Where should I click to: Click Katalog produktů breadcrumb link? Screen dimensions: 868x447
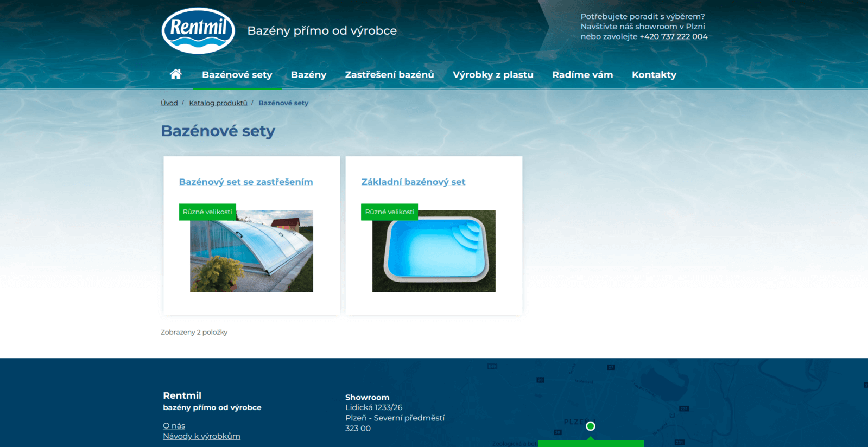pos(218,103)
